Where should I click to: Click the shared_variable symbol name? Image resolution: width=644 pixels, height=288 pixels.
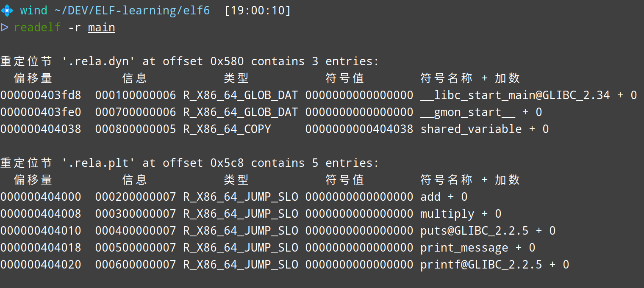pyautogui.click(x=471, y=129)
